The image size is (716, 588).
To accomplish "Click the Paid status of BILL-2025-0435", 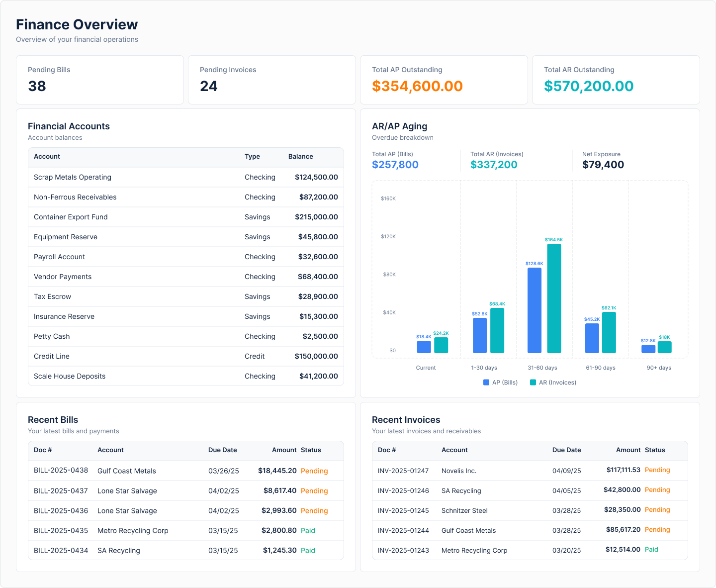I will [x=308, y=530].
